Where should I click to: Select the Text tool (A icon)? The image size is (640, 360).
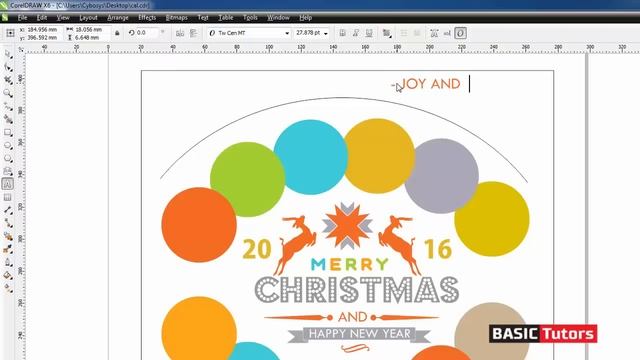8,184
